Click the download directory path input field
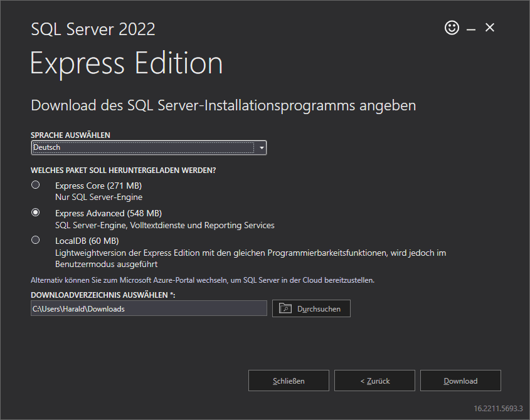 click(x=149, y=308)
